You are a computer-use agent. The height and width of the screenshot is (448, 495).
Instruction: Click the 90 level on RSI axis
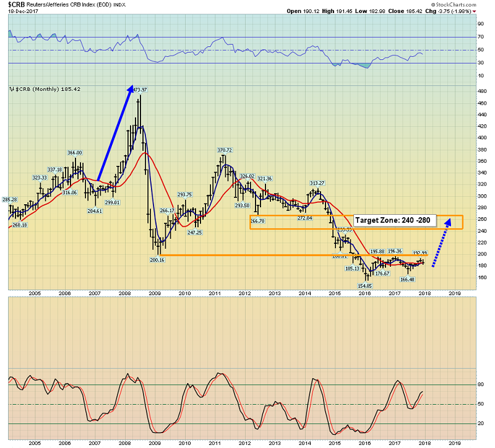(481, 24)
